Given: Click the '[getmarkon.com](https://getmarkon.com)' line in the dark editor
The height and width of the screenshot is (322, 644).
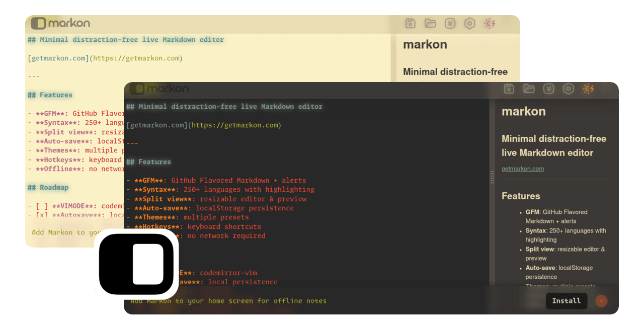Looking at the screenshot, I should (x=204, y=125).
